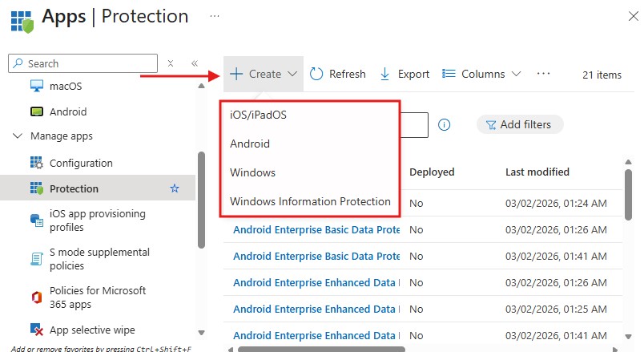Open the Create dropdown button
Screen dimensions: 644x352
point(264,74)
